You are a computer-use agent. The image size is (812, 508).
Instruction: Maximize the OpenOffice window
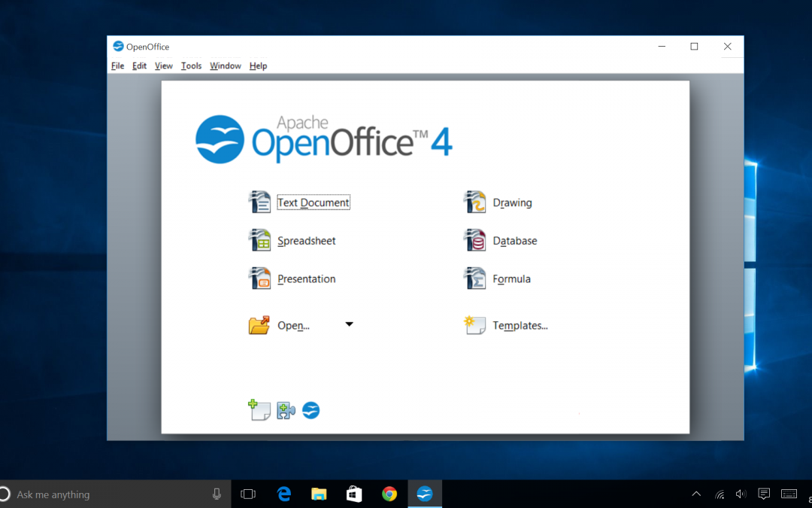click(x=694, y=47)
